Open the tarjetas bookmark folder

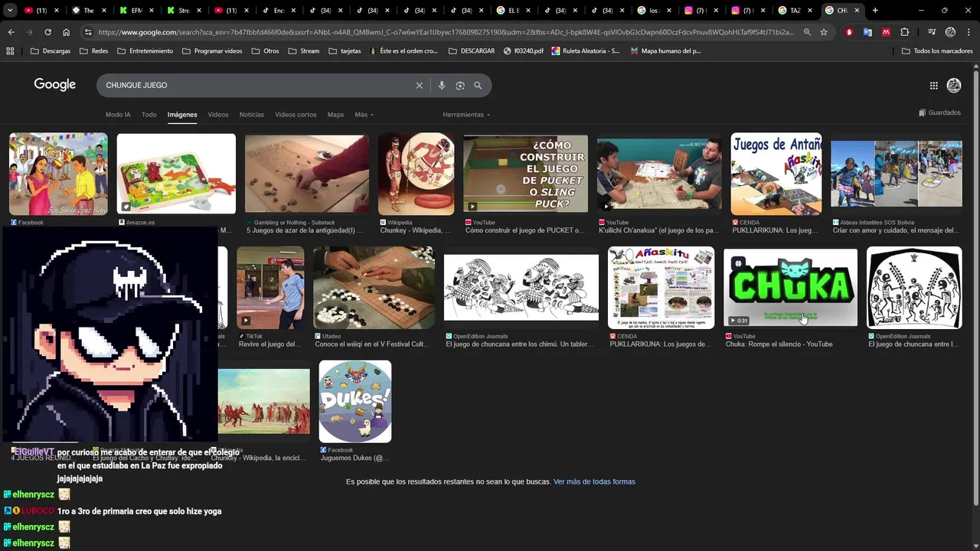coord(344,51)
